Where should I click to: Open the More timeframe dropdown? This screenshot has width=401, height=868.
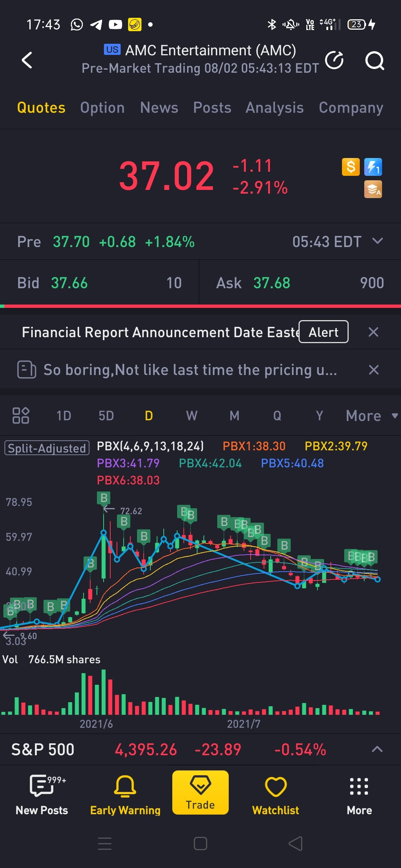point(372,416)
